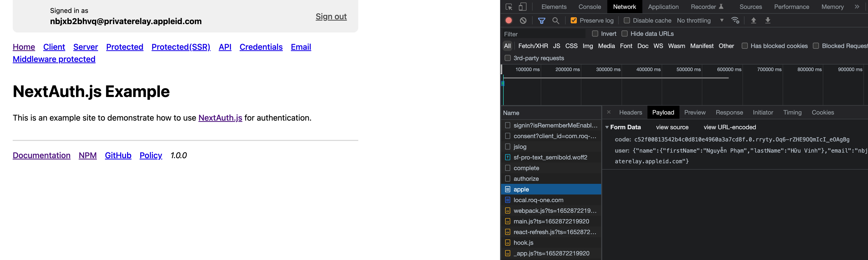Select the Preview tab
The image size is (868, 260).
(694, 112)
